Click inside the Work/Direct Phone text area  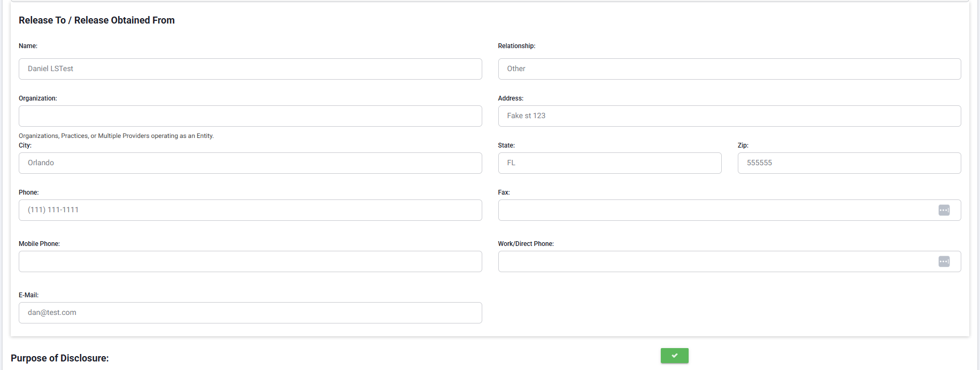click(x=716, y=261)
